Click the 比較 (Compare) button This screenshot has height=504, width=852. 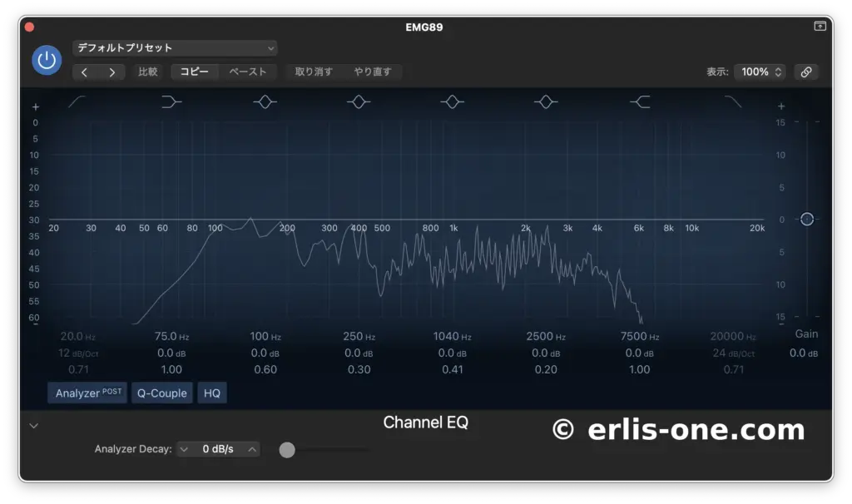pos(148,72)
